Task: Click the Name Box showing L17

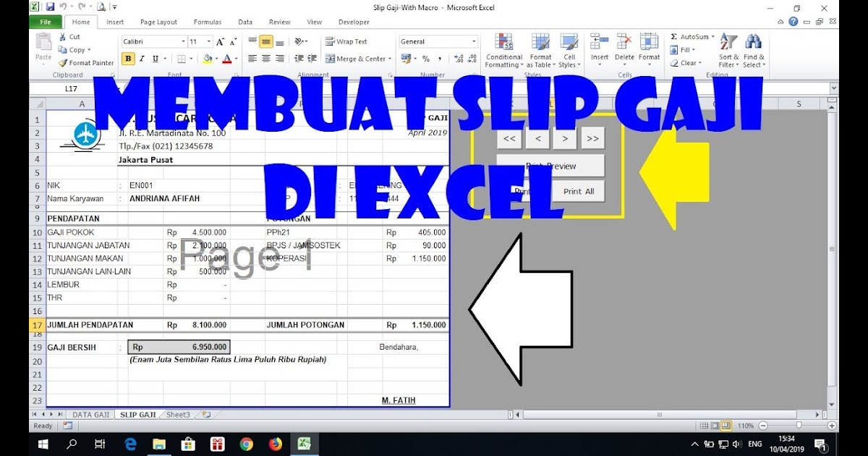Action: [x=72, y=89]
